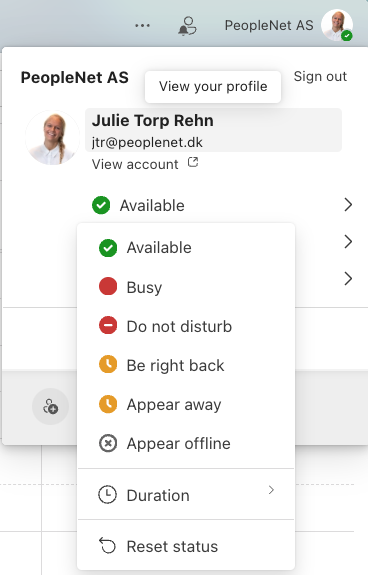Open the Duration submenu
The height and width of the screenshot is (575, 368).
coord(186,495)
